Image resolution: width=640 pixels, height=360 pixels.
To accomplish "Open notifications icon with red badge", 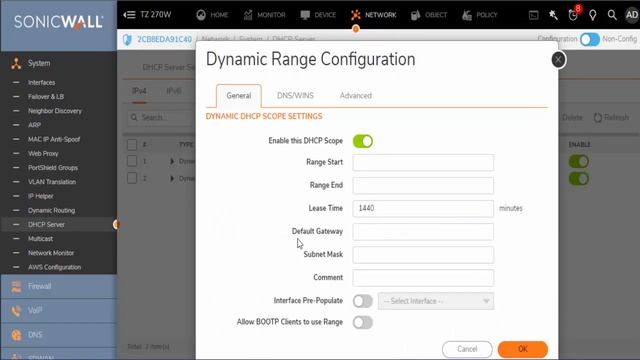I will coord(573,15).
